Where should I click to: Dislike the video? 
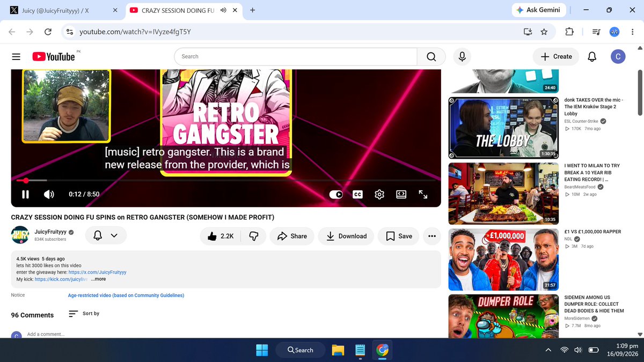click(x=254, y=236)
